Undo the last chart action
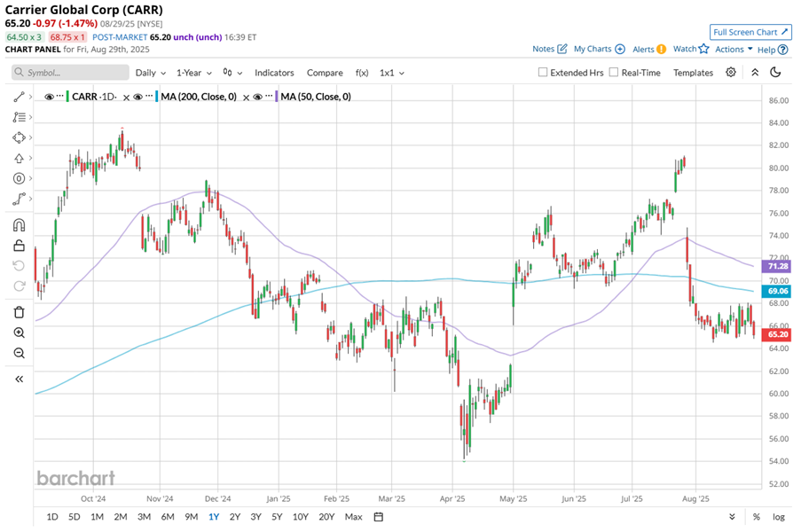This screenshot has height=532, width=801. [x=19, y=265]
